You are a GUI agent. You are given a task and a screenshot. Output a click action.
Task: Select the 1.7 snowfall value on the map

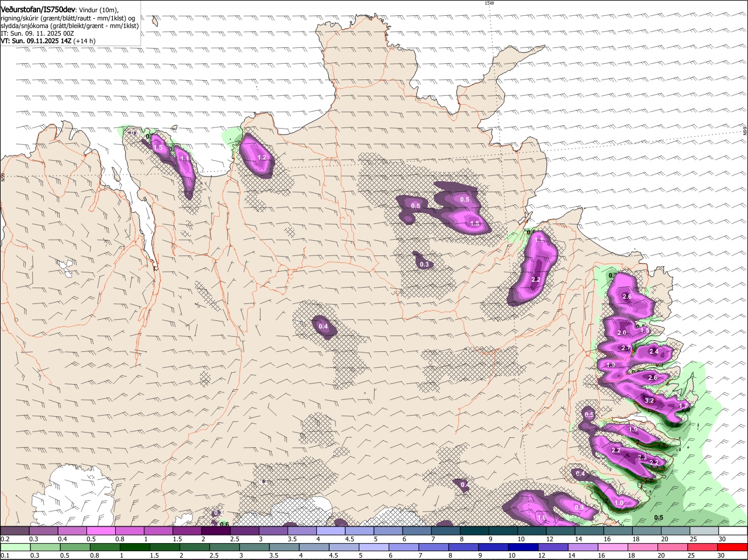click(683, 406)
